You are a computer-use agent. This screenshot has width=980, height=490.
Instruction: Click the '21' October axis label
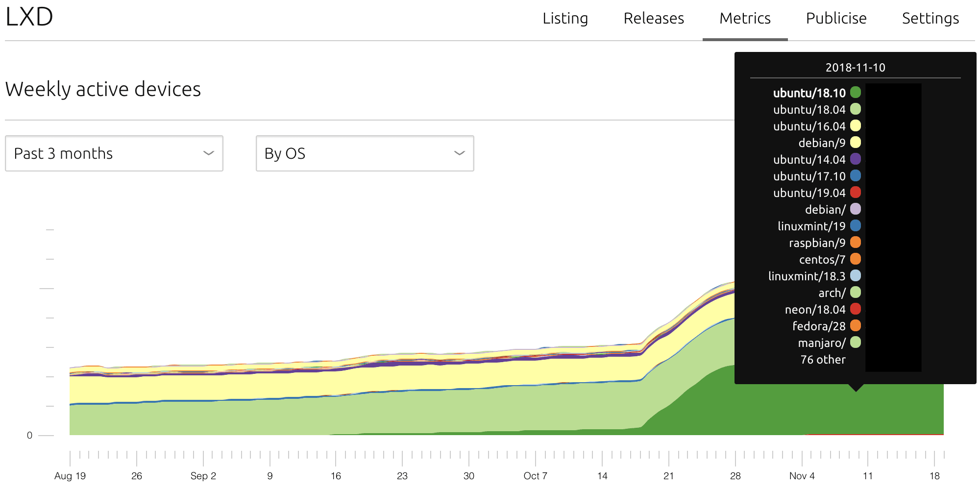point(669,476)
